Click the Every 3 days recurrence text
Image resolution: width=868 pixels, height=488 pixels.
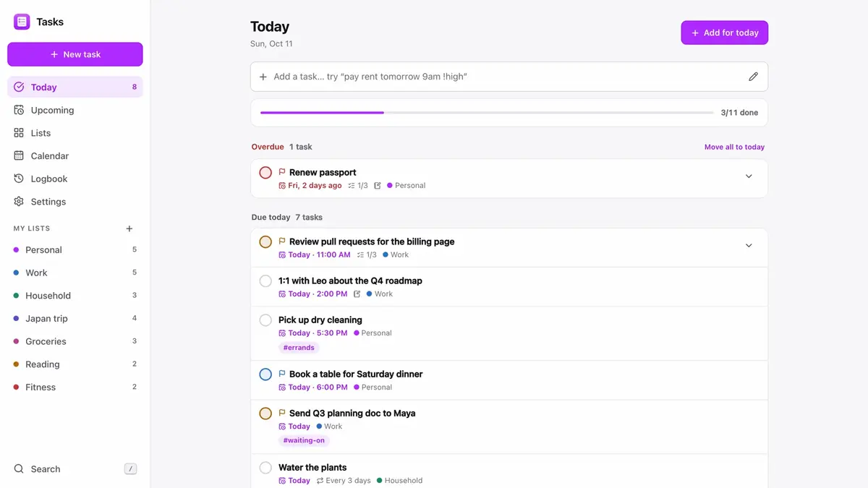click(x=348, y=481)
